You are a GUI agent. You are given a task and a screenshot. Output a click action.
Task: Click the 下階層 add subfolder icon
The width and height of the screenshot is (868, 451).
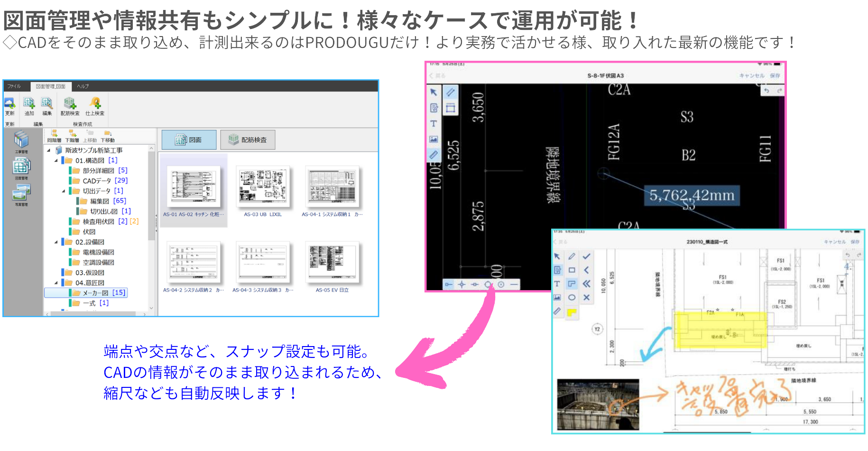click(x=72, y=133)
